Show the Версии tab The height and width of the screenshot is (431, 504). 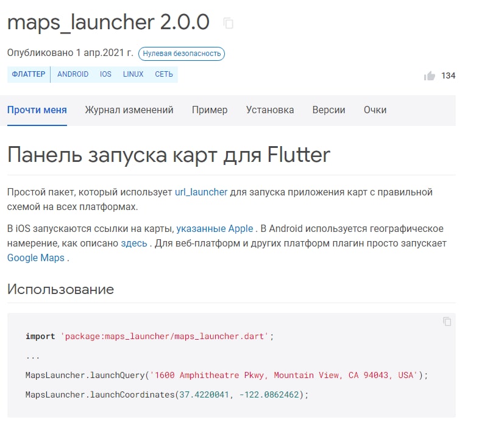(x=329, y=110)
